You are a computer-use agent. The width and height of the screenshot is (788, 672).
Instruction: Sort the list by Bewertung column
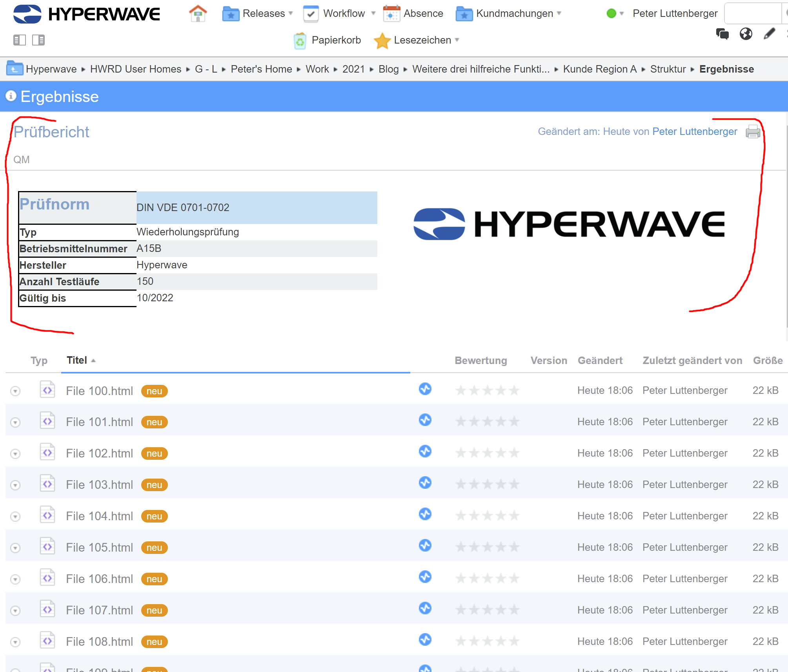point(481,361)
